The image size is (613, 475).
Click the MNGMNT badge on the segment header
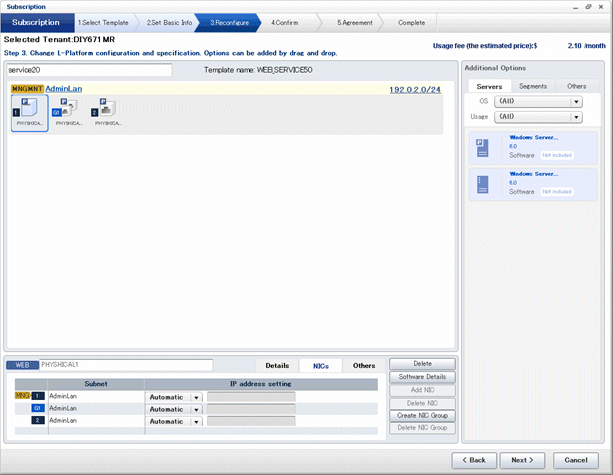pos(26,89)
